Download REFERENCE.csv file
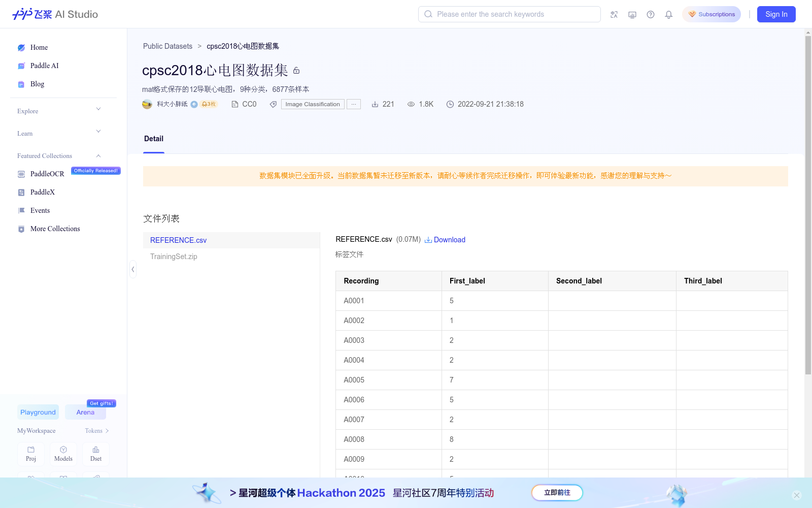Screen dimensions: 812x508 coord(445,240)
